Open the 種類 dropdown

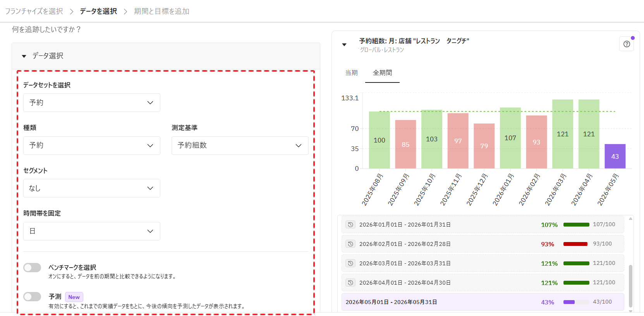[x=92, y=146]
